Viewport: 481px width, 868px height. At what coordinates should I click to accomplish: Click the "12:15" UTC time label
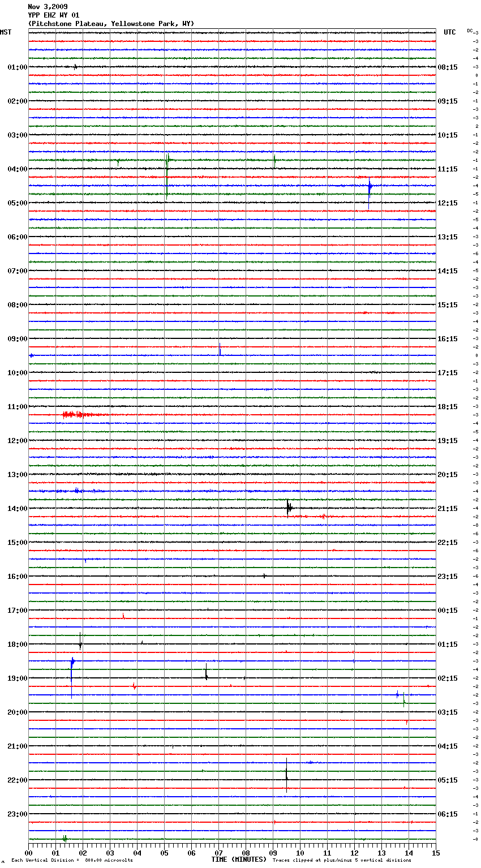point(448,203)
